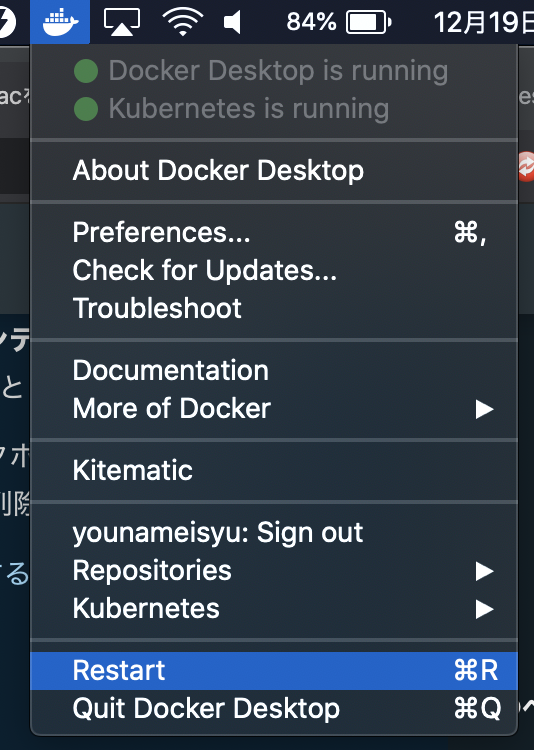
Task: Open the AirPlay display icon in menu bar
Action: pyautogui.click(x=122, y=22)
